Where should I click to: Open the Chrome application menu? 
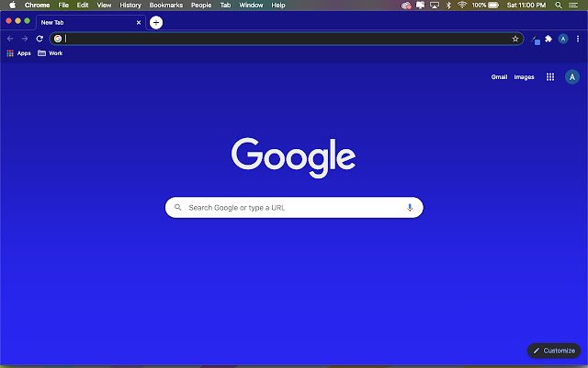(37, 5)
